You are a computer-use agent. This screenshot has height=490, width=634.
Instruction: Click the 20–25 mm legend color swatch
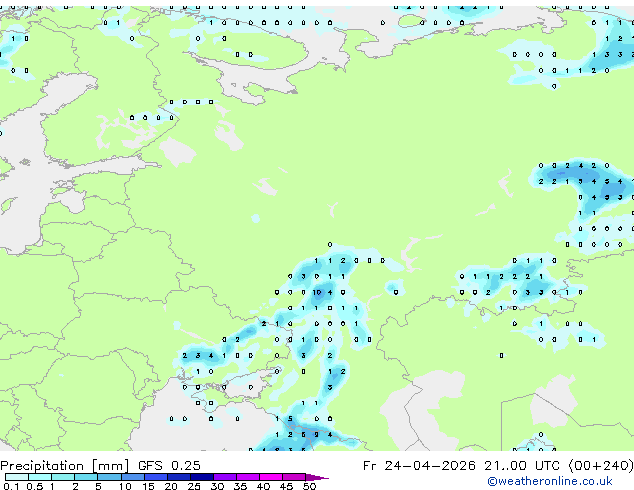point(179,477)
